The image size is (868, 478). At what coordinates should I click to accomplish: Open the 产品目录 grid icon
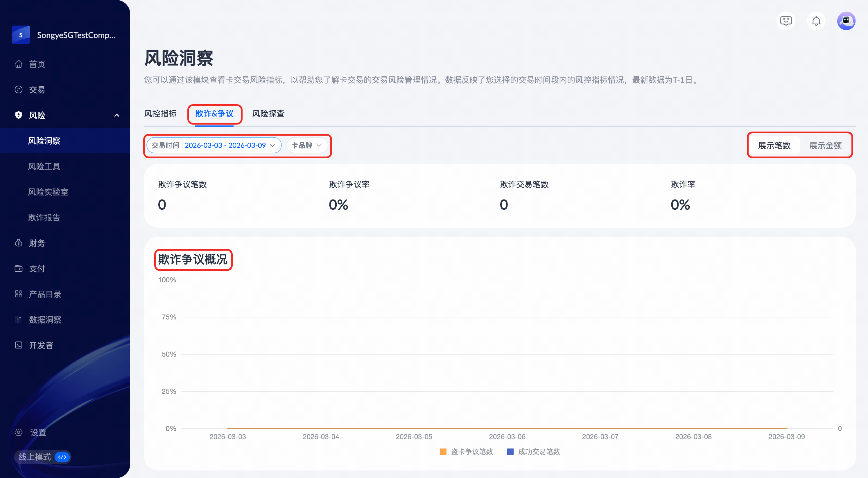coord(19,294)
